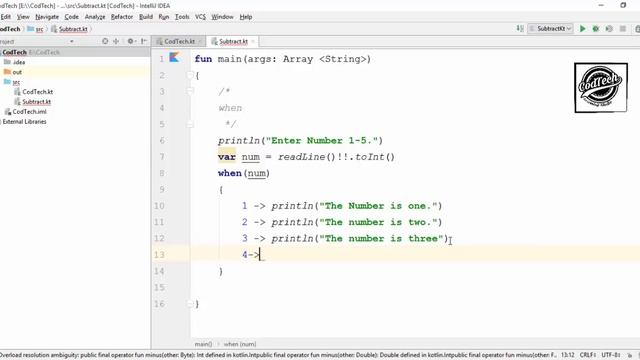This screenshot has height=360, width=640.
Task: Click the fold end marker on line 5
Action: 190,124
